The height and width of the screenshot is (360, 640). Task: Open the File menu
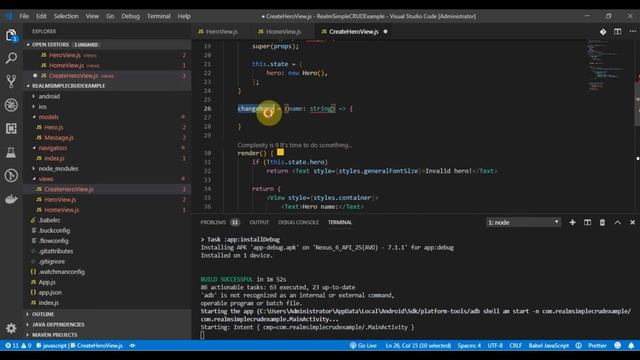click(24, 16)
